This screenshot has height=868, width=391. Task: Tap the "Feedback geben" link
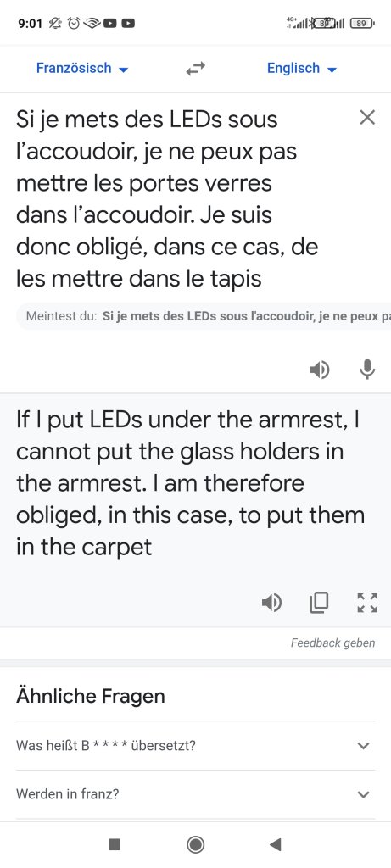(x=332, y=643)
